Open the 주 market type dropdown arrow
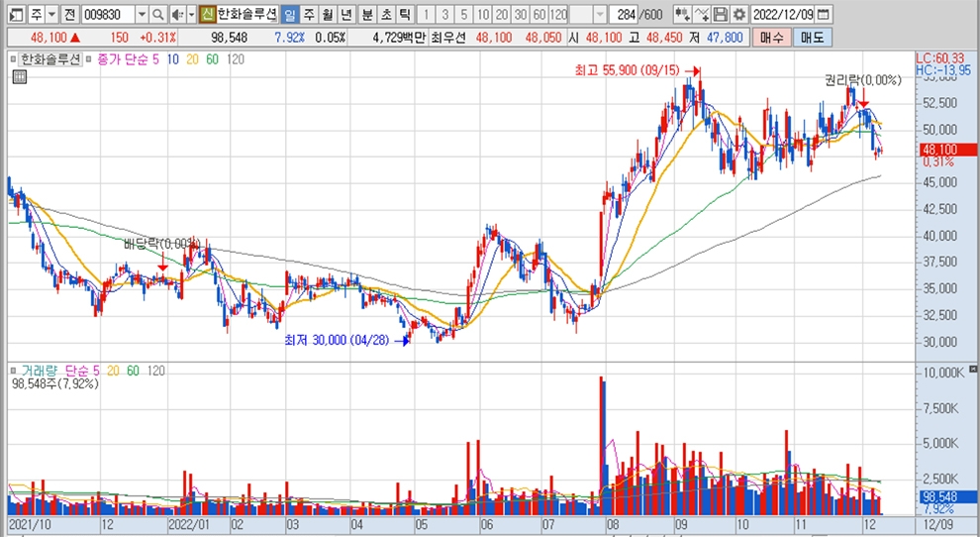This screenshot has width=980, height=537. point(51,14)
